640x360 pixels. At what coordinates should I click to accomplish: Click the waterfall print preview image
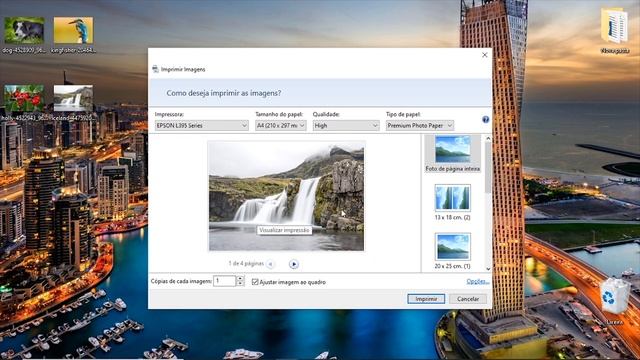286,196
